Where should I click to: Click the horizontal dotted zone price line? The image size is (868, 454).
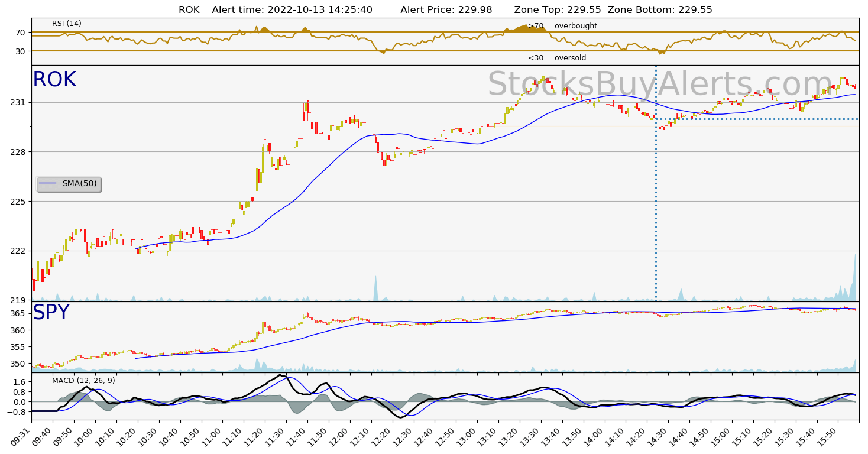(757, 119)
